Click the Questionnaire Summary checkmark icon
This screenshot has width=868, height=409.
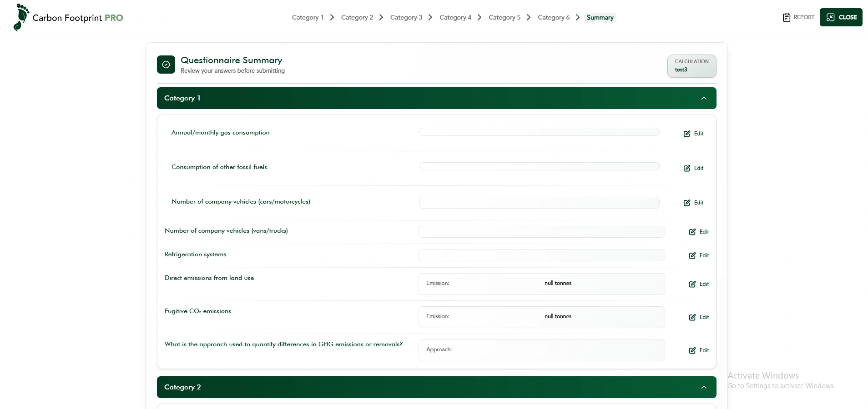coord(166,65)
